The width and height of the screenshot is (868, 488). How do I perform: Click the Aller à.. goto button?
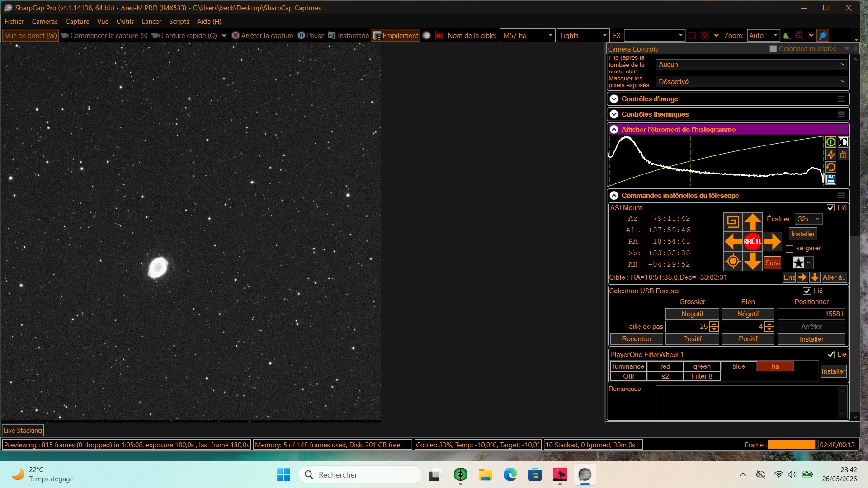point(834,277)
